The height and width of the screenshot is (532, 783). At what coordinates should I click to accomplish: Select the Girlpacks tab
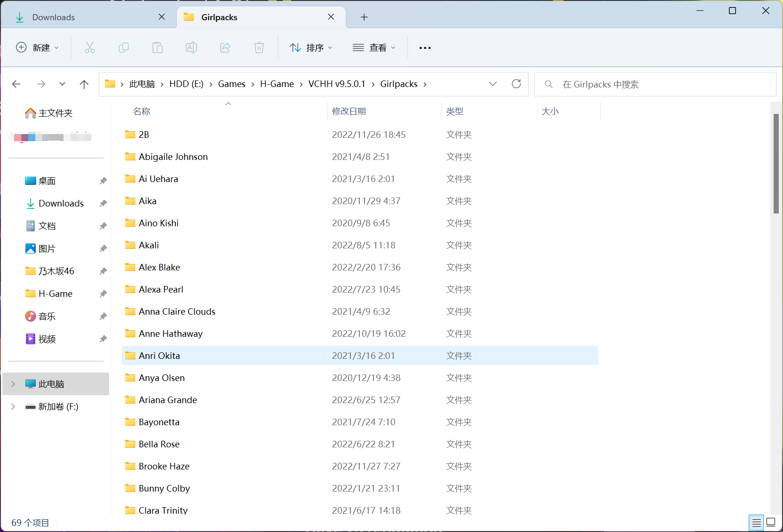(x=261, y=17)
